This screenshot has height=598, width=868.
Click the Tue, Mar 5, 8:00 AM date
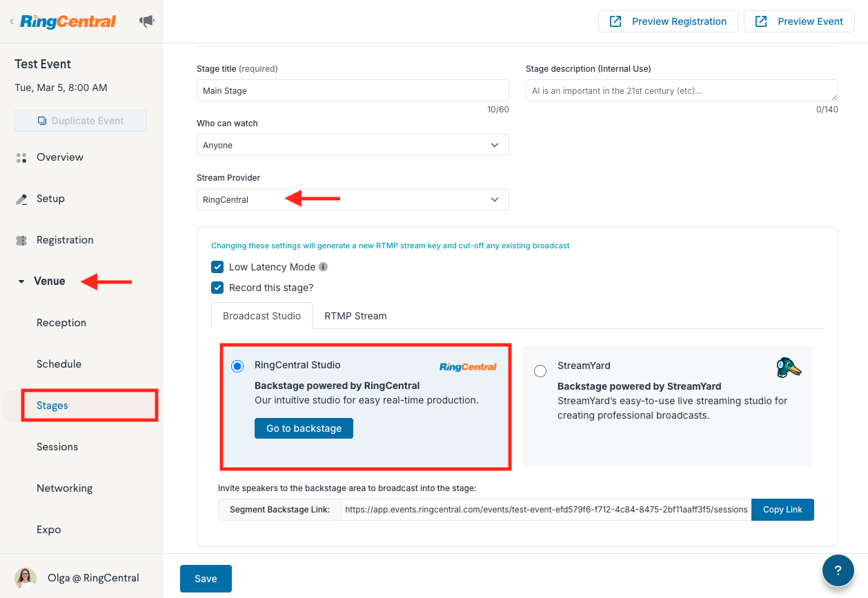[x=61, y=88]
